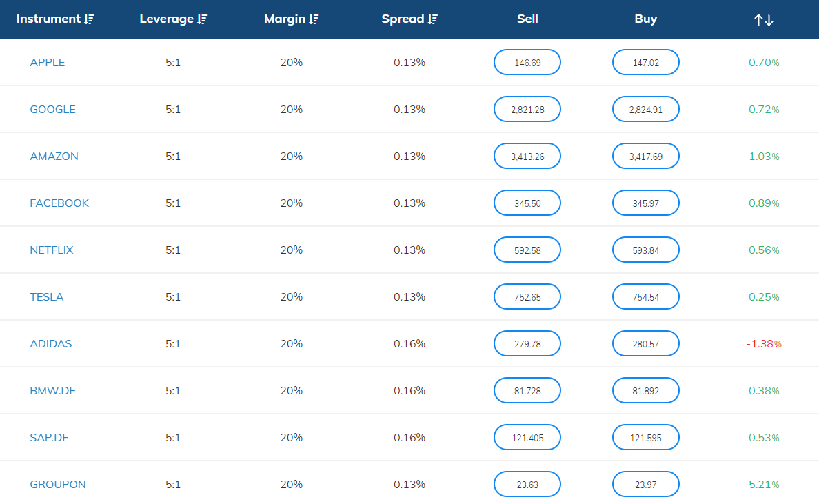Buy TESLA at 754.54

[x=645, y=297]
